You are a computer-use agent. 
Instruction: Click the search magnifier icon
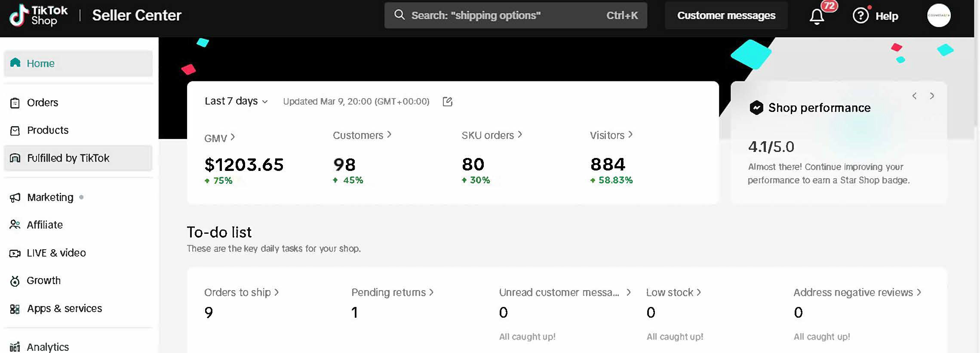(399, 15)
